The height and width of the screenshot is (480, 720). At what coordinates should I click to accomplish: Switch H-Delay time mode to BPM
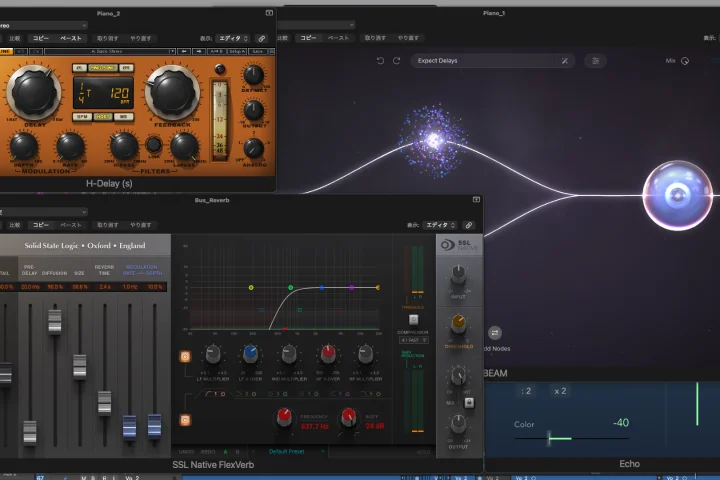82,117
